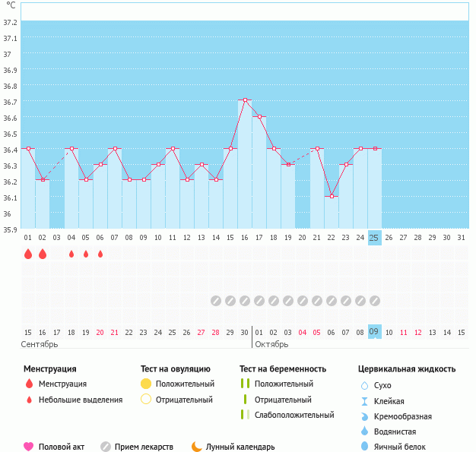Click the peak temperature point on day 16
This screenshot has height=452, width=476.
pyautogui.click(x=245, y=100)
